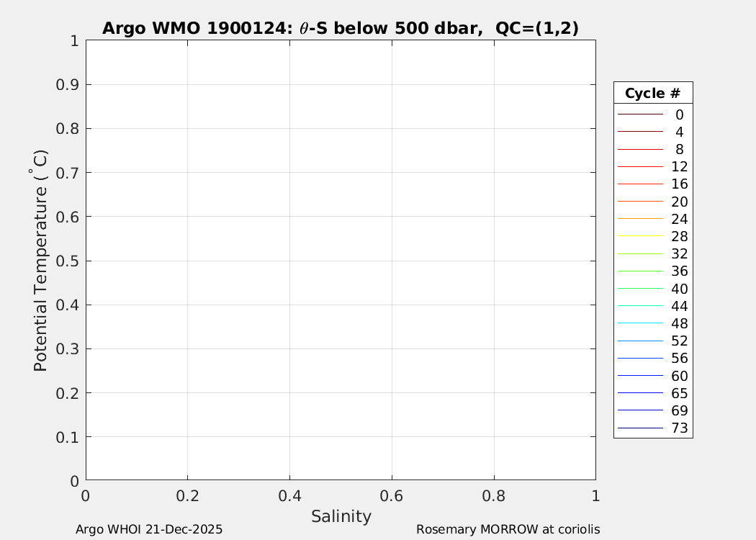Click legend entry label '65'

click(679, 393)
